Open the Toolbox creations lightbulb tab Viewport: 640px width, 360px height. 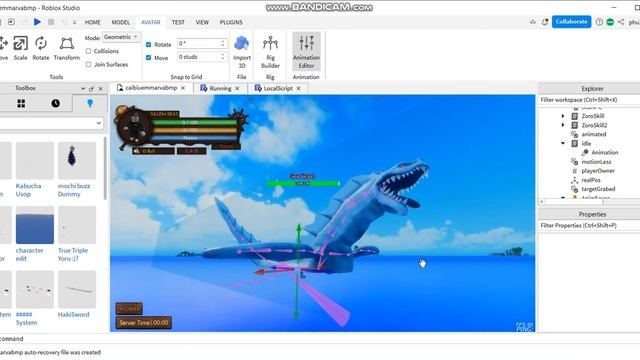(x=90, y=104)
